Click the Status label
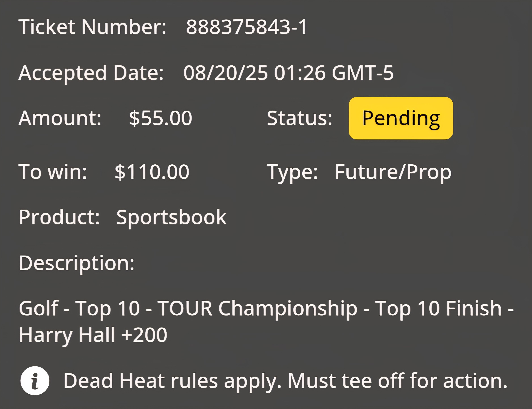 [x=299, y=118]
